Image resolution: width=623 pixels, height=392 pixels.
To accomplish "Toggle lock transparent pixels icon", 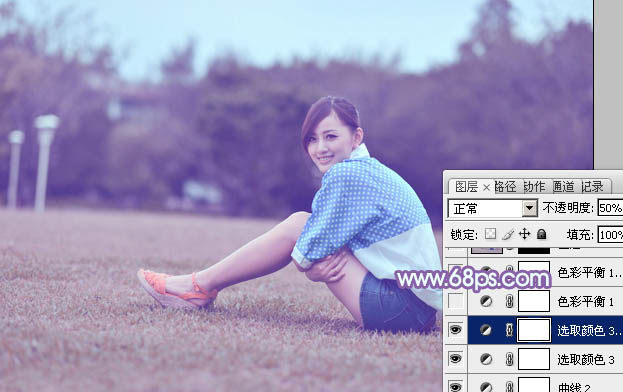I will [x=490, y=234].
